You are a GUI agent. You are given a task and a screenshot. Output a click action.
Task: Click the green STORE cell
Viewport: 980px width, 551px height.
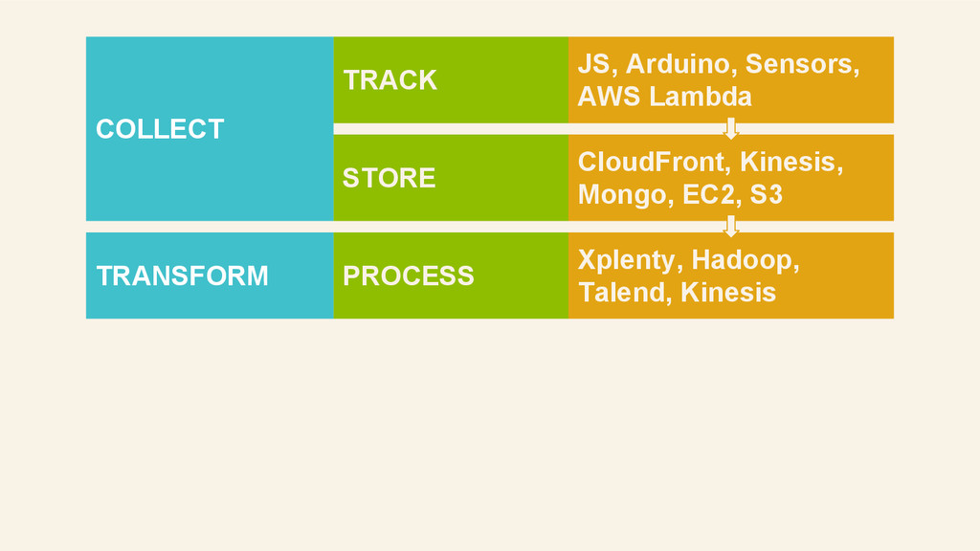451,178
